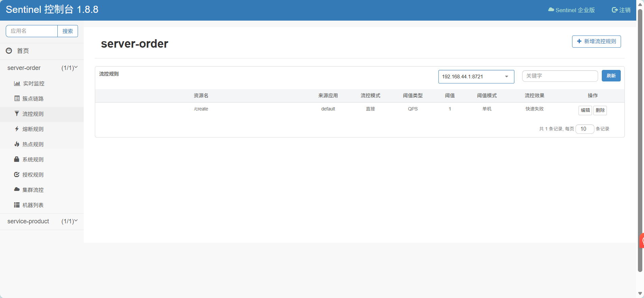The height and width of the screenshot is (298, 644).
Task: Click the default source application cell
Action: click(x=328, y=109)
